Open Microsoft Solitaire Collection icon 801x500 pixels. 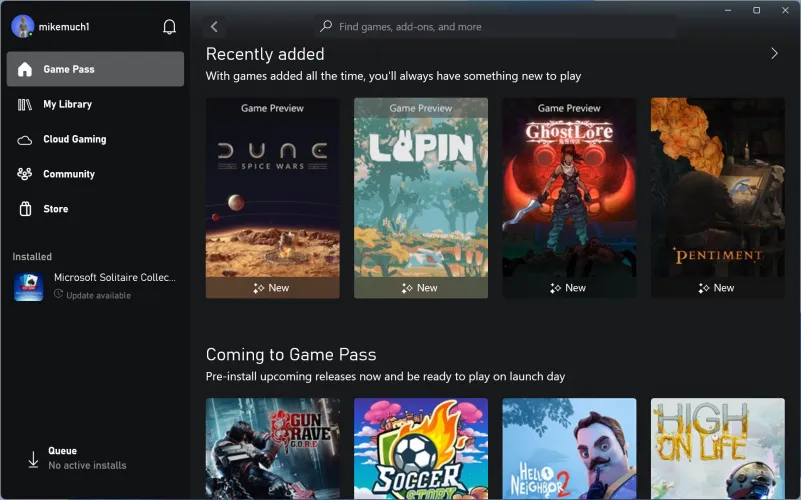[28, 286]
